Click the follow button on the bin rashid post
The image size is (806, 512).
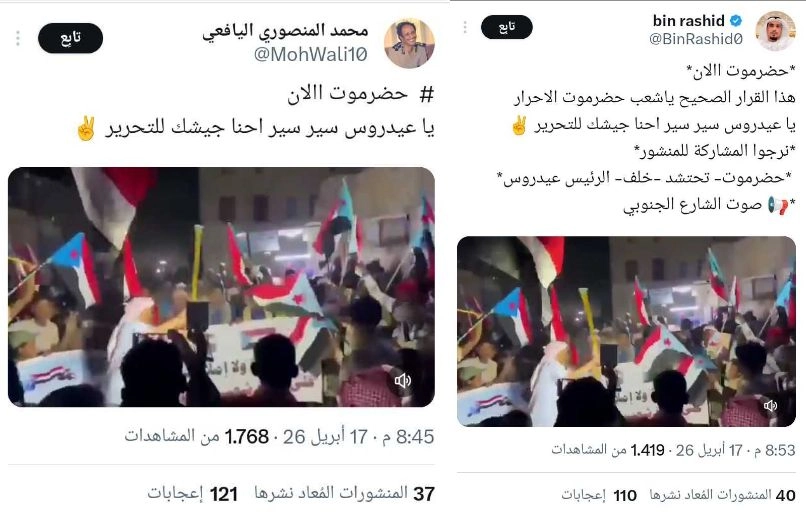506,27
